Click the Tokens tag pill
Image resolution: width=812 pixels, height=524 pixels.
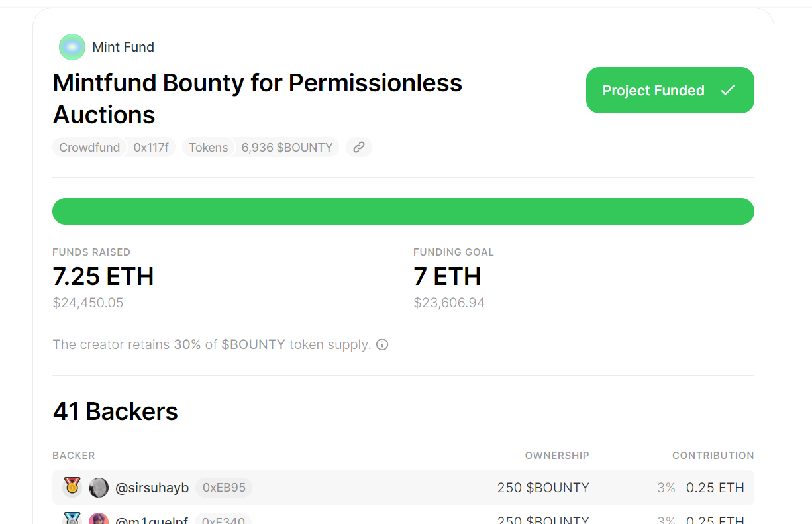[x=208, y=147]
